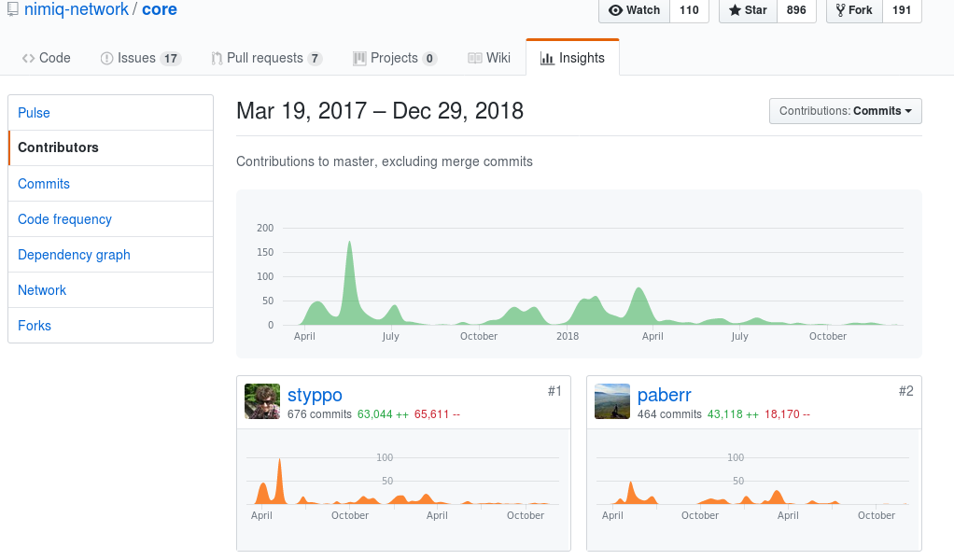
Task: Click the projects count badge 0
Action: (429, 59)
